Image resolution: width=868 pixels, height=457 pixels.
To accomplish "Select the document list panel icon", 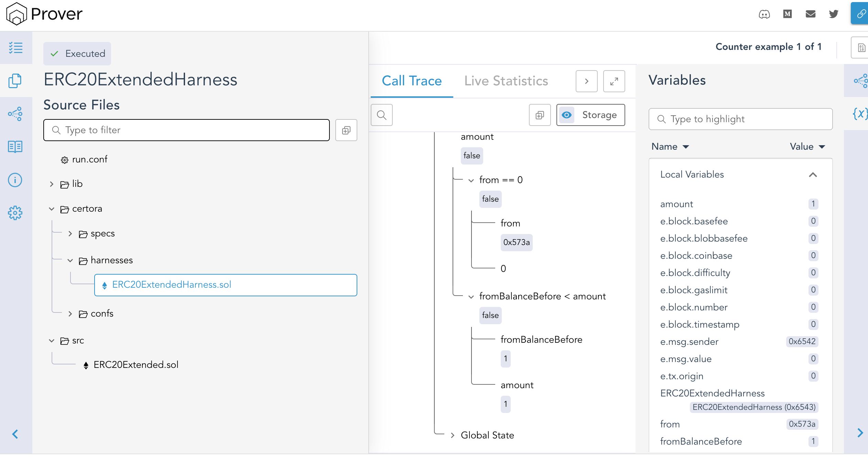I will point(16,81).
